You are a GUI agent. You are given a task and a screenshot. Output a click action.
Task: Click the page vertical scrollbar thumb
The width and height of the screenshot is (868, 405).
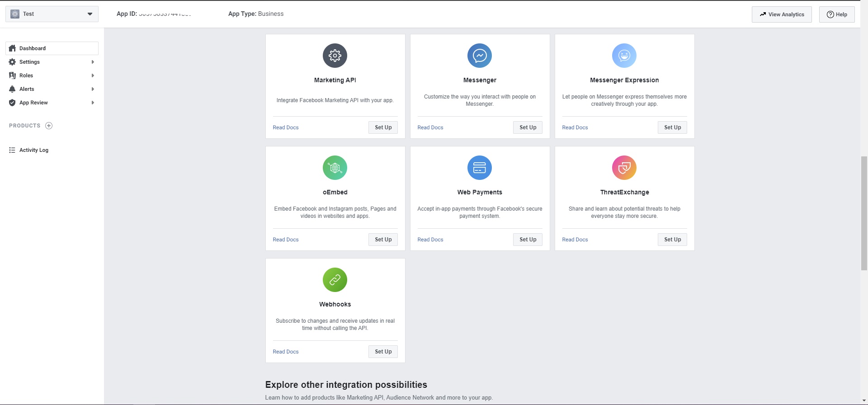864,213
